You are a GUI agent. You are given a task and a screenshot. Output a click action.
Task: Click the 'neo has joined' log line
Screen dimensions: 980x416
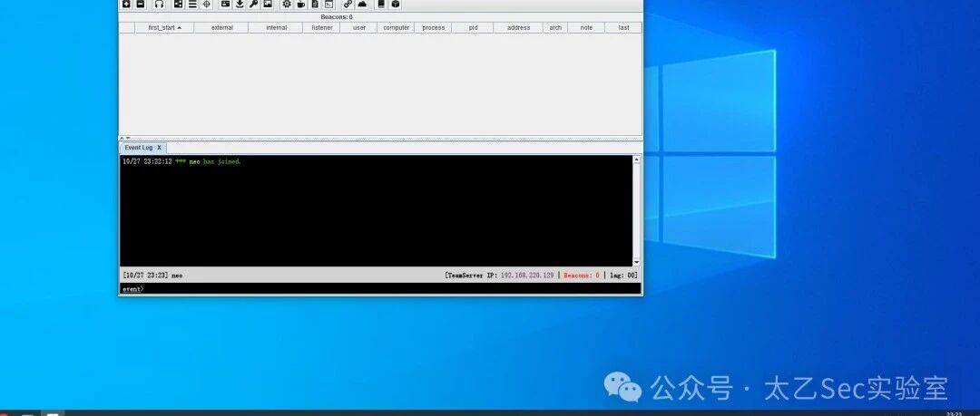click(x=181, y=161)
